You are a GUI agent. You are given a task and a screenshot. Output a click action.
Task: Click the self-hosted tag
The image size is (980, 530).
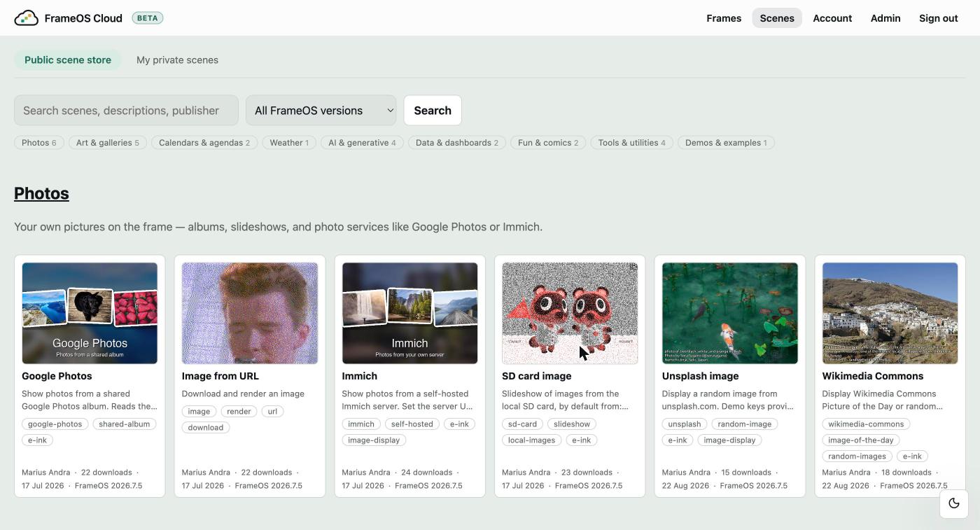pos(412,424)
